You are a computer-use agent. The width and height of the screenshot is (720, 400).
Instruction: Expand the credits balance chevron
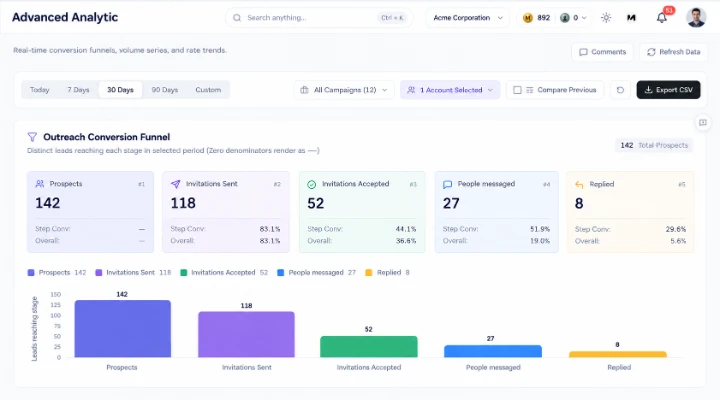(584, 18)
